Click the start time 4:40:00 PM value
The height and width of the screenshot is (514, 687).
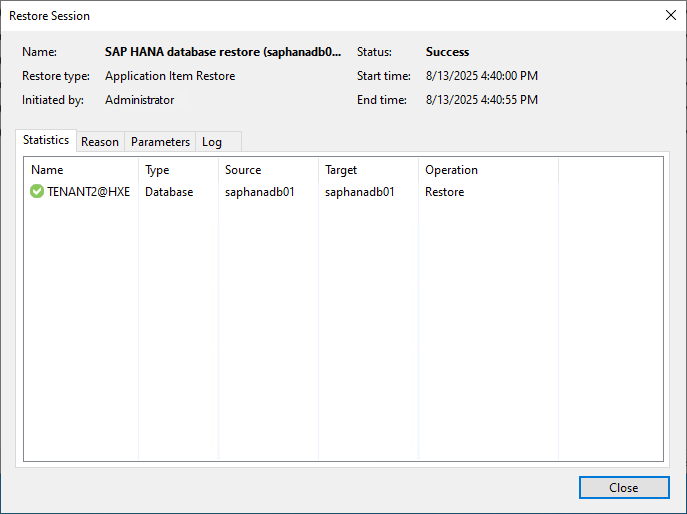pos(482,76)
